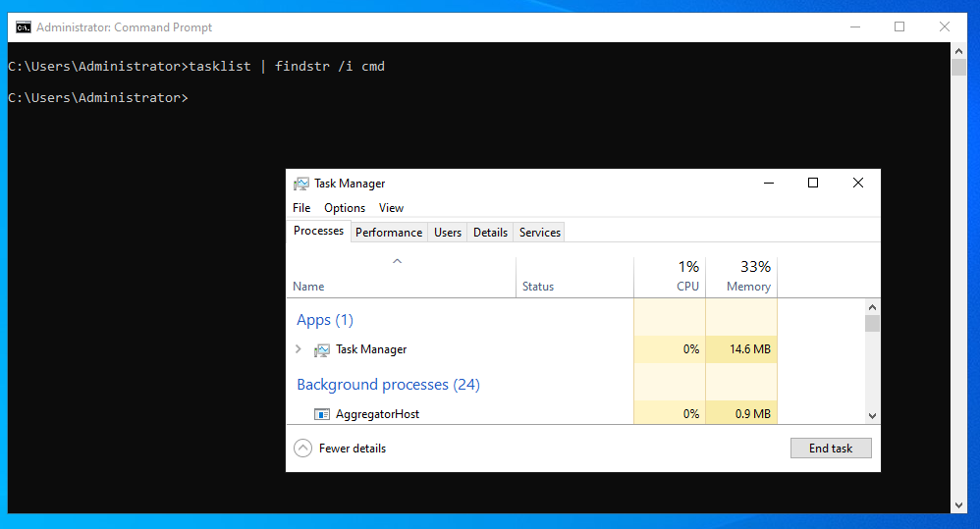980x529 pixels.
Task: Open the File menu
Action: [301, 208]
